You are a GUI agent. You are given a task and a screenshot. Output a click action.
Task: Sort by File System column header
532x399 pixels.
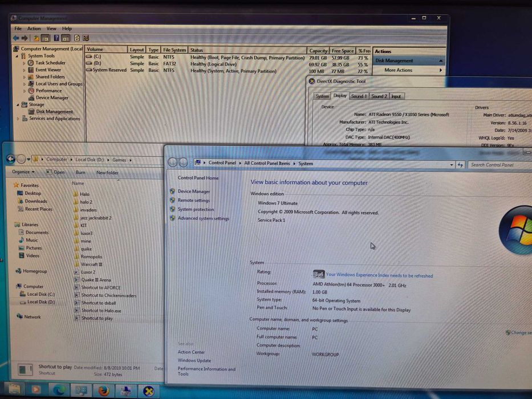click(x=174, y=50)
